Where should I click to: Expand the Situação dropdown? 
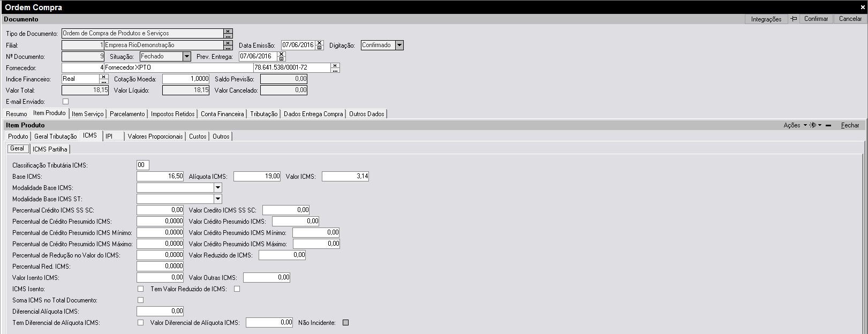point(186,56)
